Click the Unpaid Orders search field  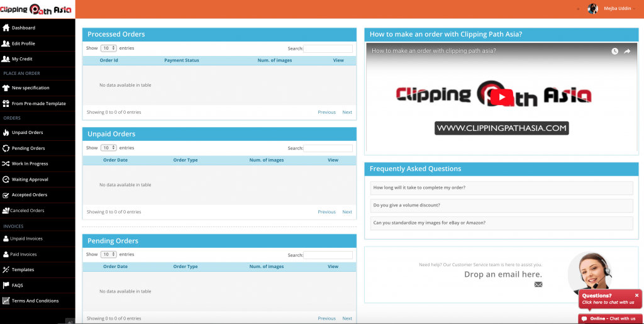pyautogui.click(x=328, y=148)
